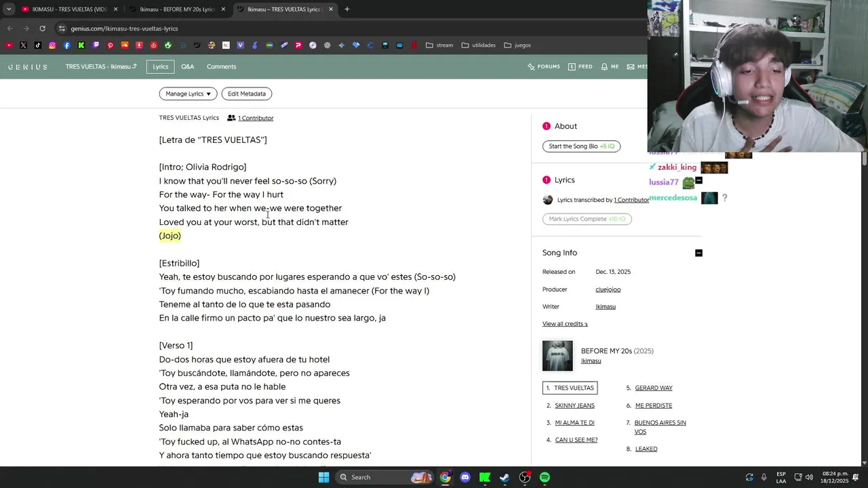
Task: Open Discord from the taskbar
Action: (x=465, y=477)
